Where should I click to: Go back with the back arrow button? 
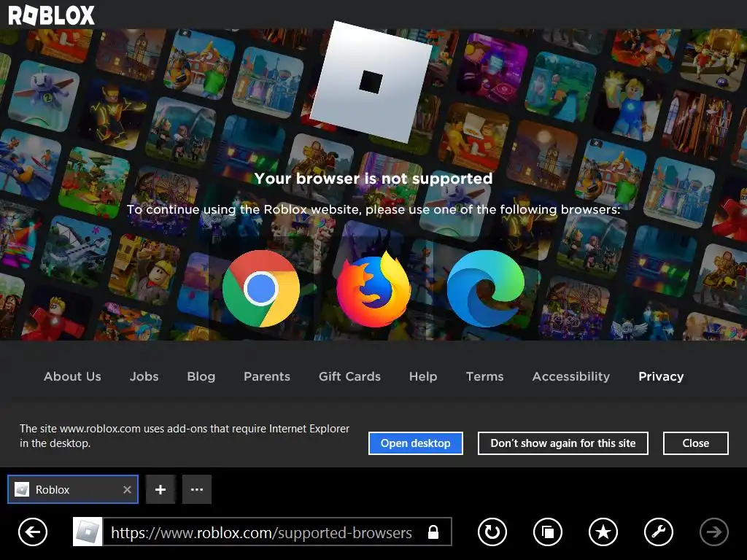click(33, 532)
